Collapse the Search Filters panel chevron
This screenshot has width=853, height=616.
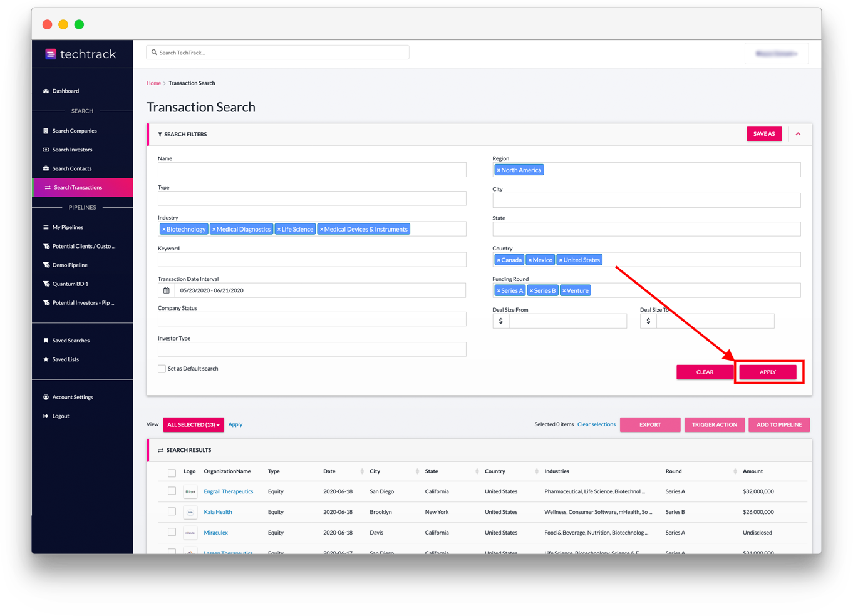798,134
